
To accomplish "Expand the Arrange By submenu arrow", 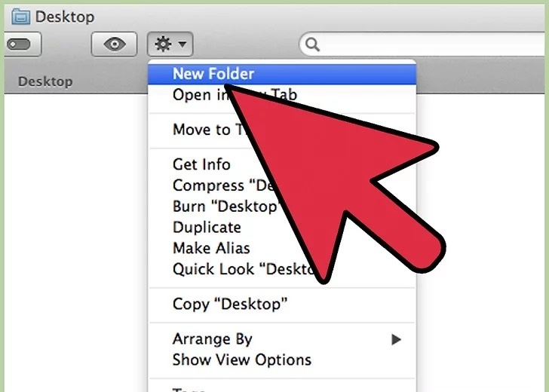I will click(396, 339).
